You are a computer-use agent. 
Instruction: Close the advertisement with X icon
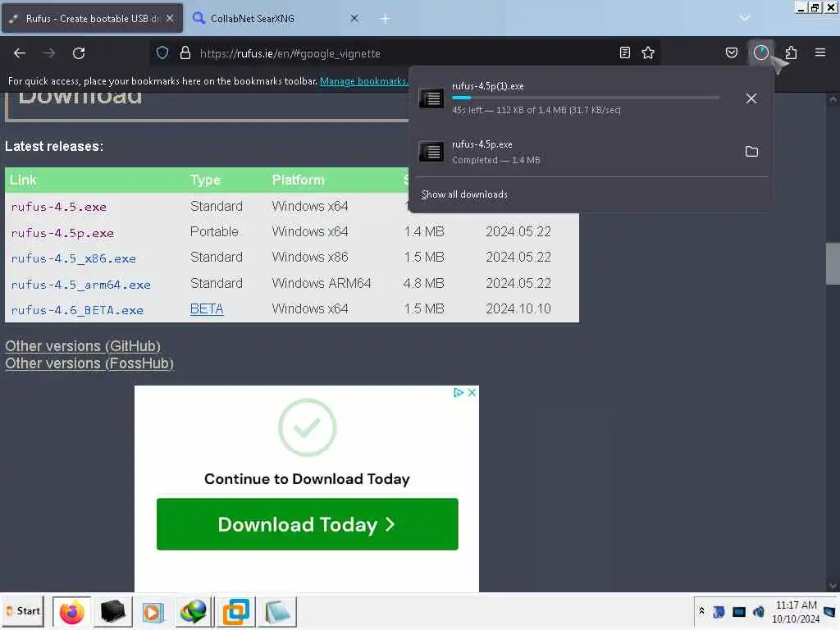[472, 393]
